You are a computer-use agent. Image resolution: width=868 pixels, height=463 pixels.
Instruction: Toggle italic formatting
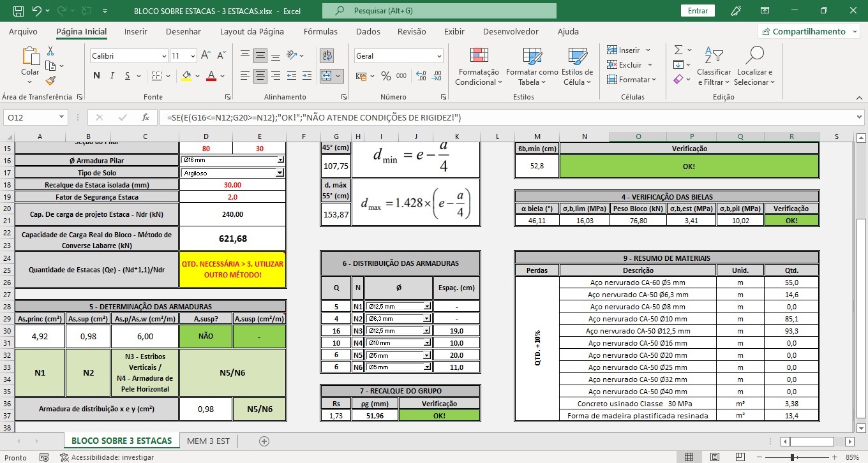pyautogui.click(x=112, y=76)
